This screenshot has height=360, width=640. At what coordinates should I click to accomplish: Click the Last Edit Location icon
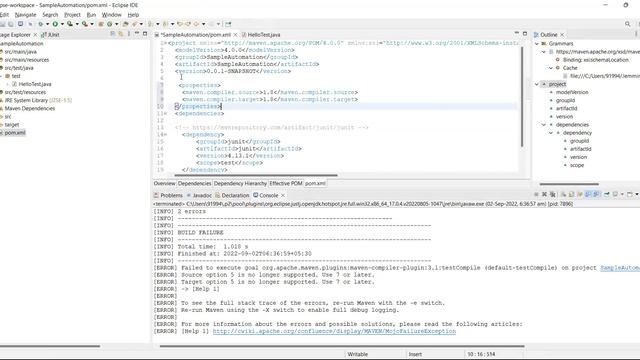[x=180, y=24]
